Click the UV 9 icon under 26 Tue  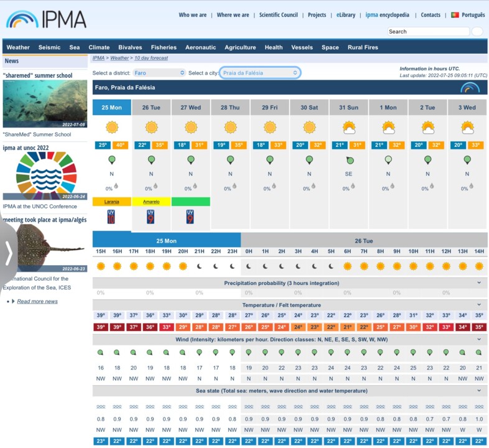tap(151, 217)
